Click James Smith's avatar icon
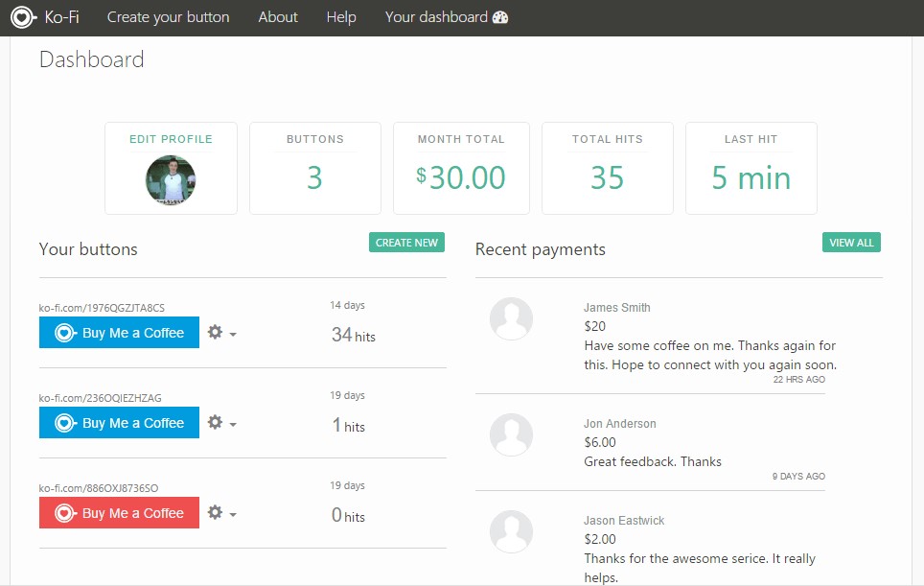 pos(511,318)
